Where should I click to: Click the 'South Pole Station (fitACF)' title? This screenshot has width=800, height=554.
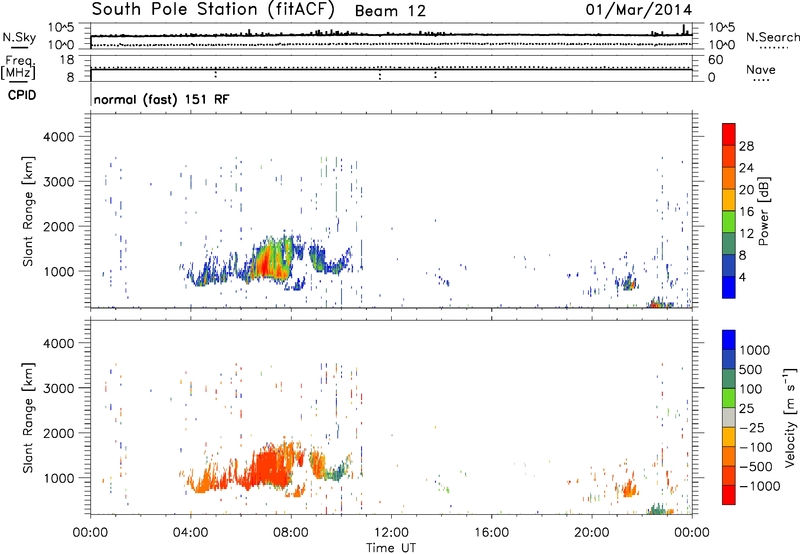pyautogui.click(x=213, y=9)
